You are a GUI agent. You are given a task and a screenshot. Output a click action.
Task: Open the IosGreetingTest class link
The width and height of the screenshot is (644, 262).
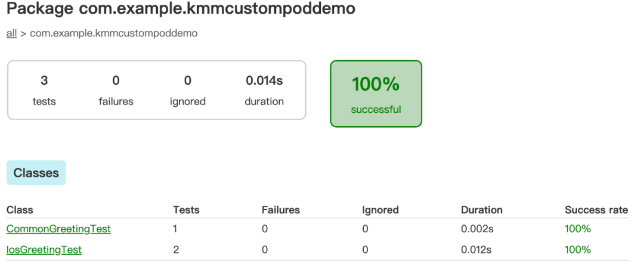[x=44, y=249]
